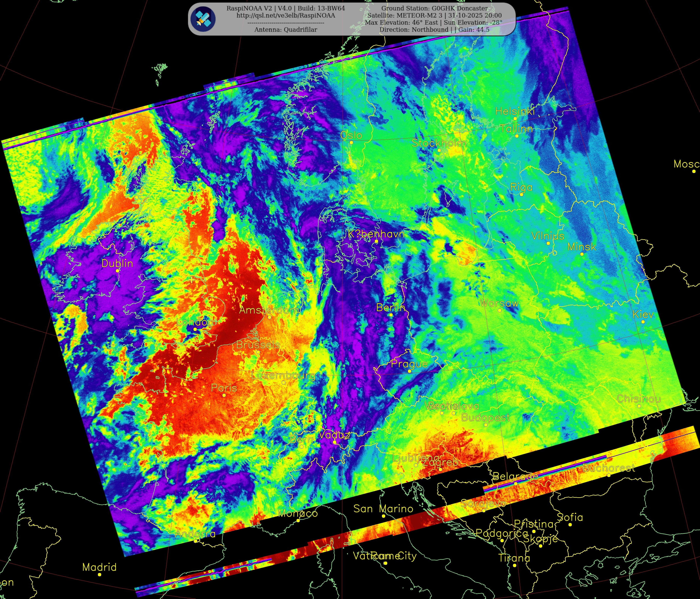Click the yellow Dublin city marker dot
Screen dimensions: 700x599
tap(118, 271)
